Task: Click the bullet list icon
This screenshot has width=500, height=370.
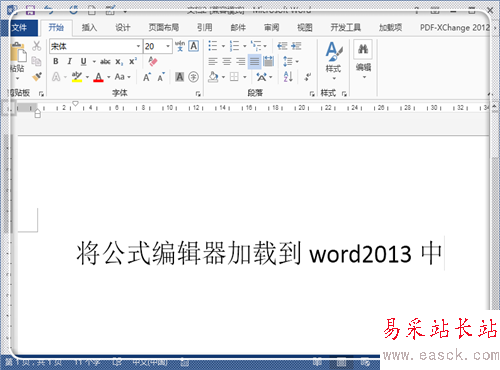Action: 213,46
